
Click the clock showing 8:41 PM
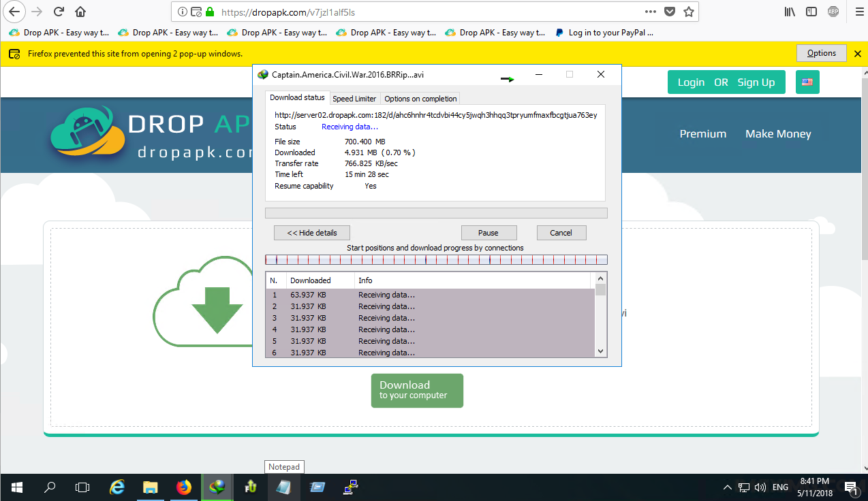814,481
